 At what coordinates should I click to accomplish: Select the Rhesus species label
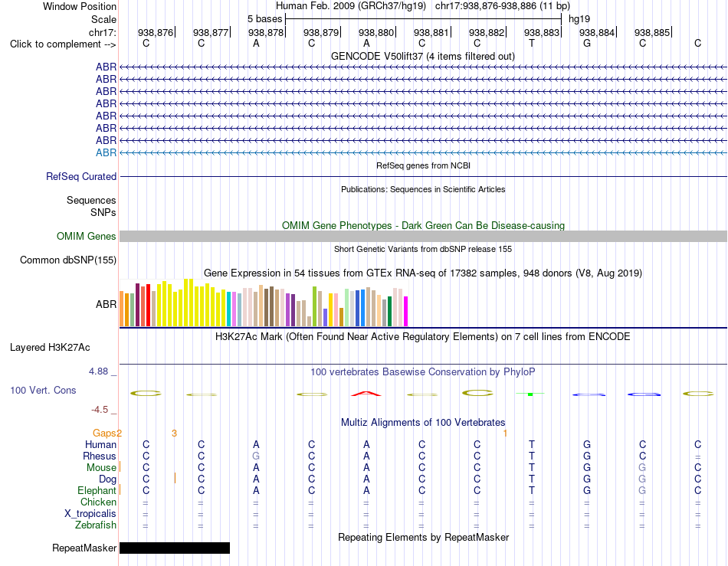[x=100, y=456]
